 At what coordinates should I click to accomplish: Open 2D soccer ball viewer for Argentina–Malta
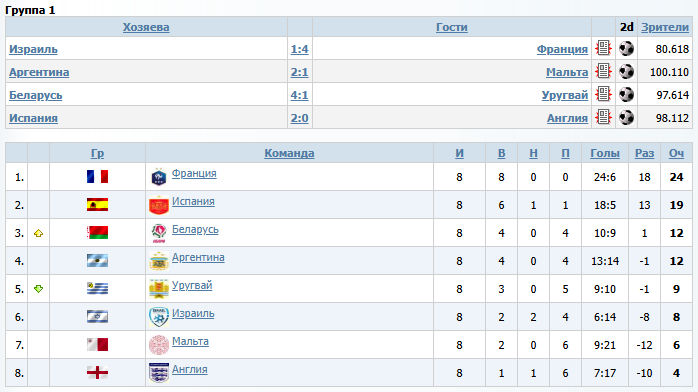tap(626, 71)
